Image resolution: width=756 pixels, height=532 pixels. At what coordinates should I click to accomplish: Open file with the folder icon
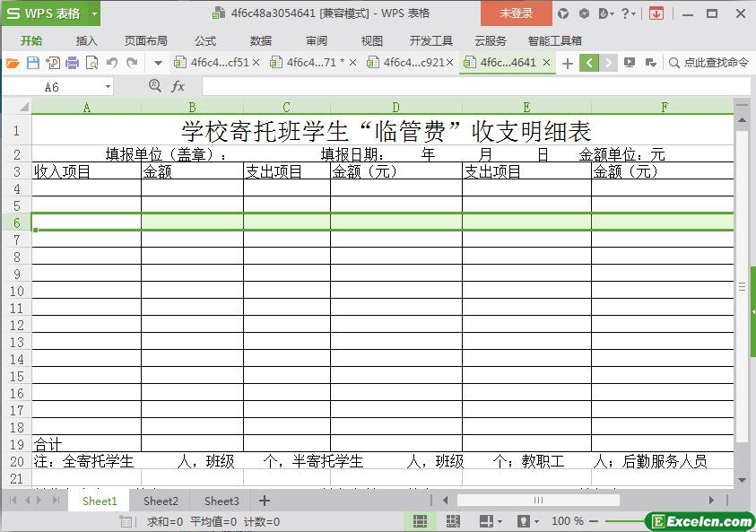[13, 63]
